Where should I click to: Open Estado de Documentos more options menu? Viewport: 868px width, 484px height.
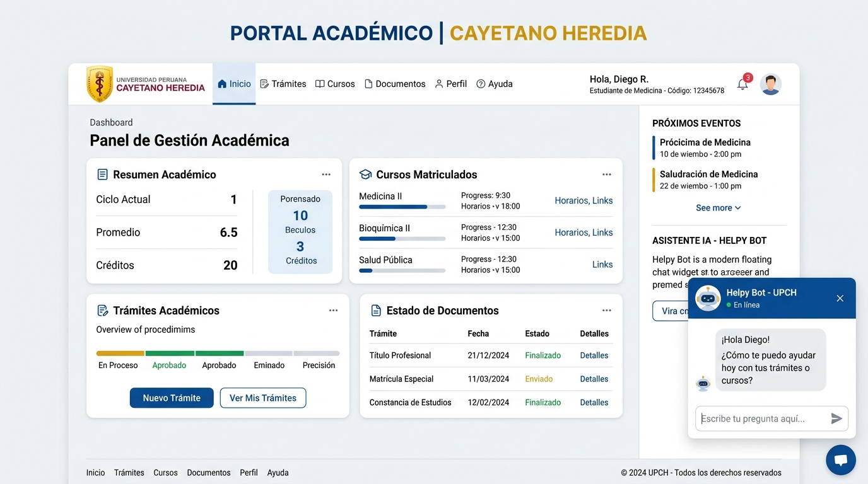tap(607, 310)
